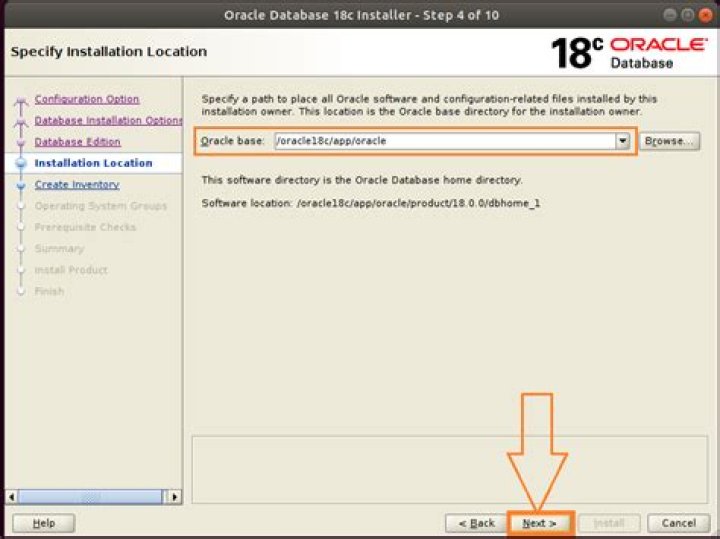The height and width of the screenshot is (539, 720).
Task: Click the Operating System Groups step label
Action: point(101,206)
